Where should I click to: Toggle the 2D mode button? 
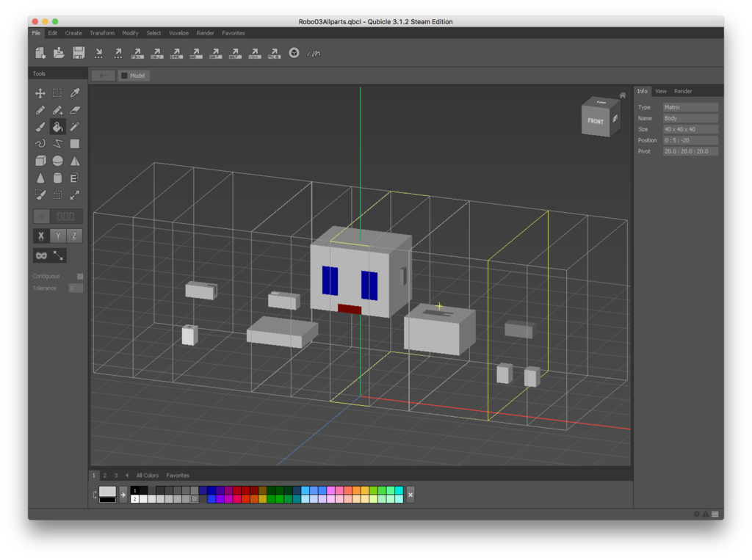41,217
